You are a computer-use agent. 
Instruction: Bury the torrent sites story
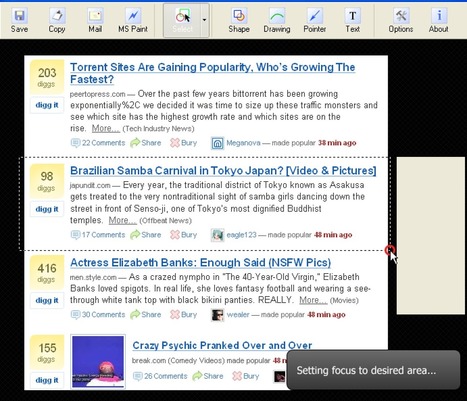tap(184, 143)
